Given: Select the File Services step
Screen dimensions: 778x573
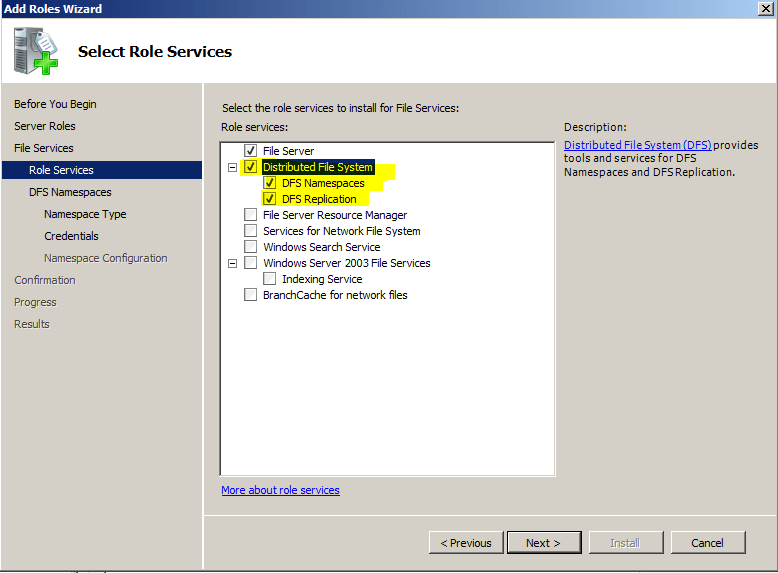Looking at the screenshot, I should click(x=44, y=148).
